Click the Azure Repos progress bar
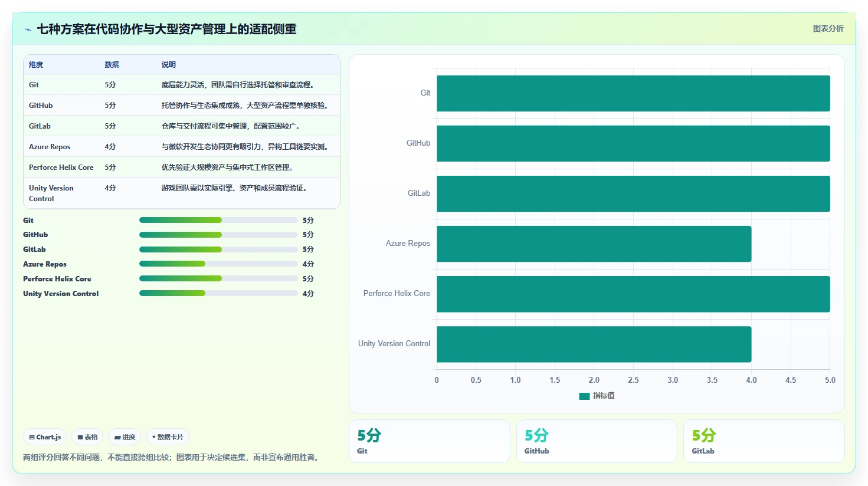The image size is (868, 486). [x=218, y=264]
